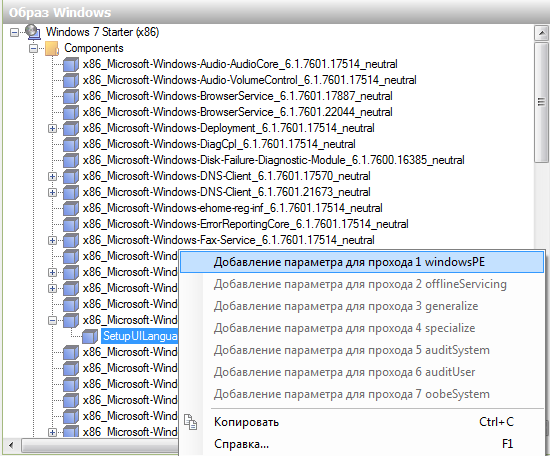This screenshot has height=456, width=550.
Task: Choose the pass 7 oobeSystem menu entry
Action: (x=362, y=394)
